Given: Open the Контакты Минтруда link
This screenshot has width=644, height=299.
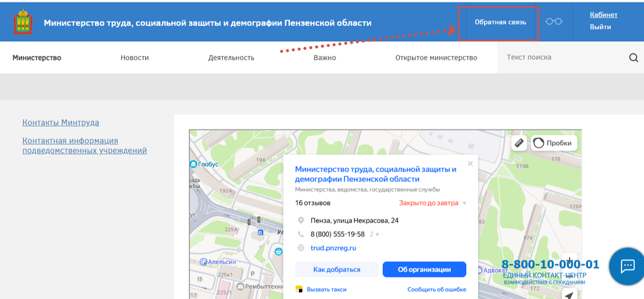Looking at the screenshot, I should (61, 122).
